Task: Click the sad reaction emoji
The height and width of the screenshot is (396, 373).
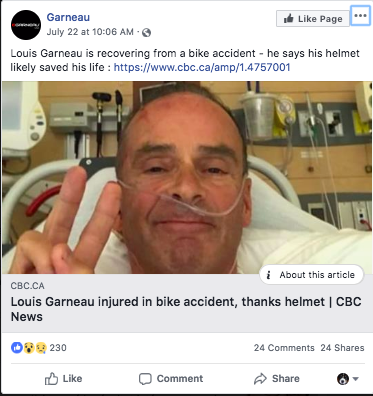Action: pos(41,348)
